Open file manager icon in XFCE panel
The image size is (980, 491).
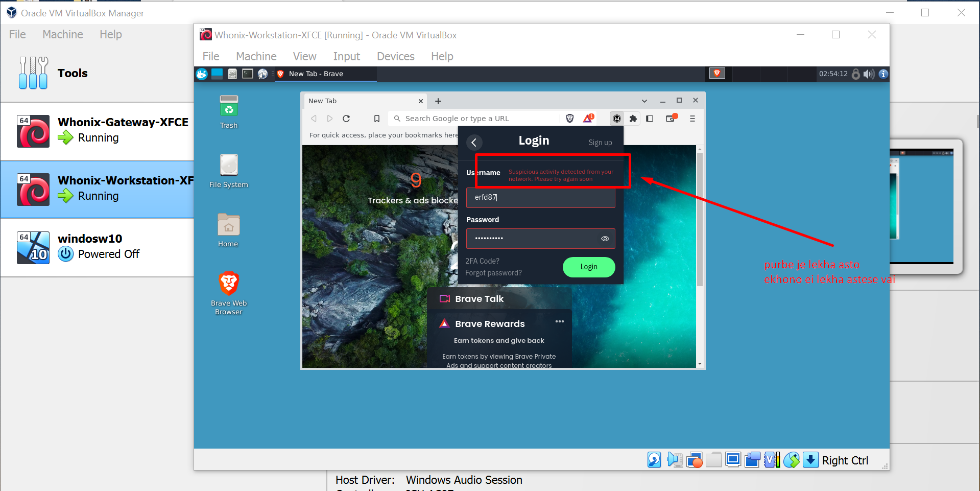232,74
